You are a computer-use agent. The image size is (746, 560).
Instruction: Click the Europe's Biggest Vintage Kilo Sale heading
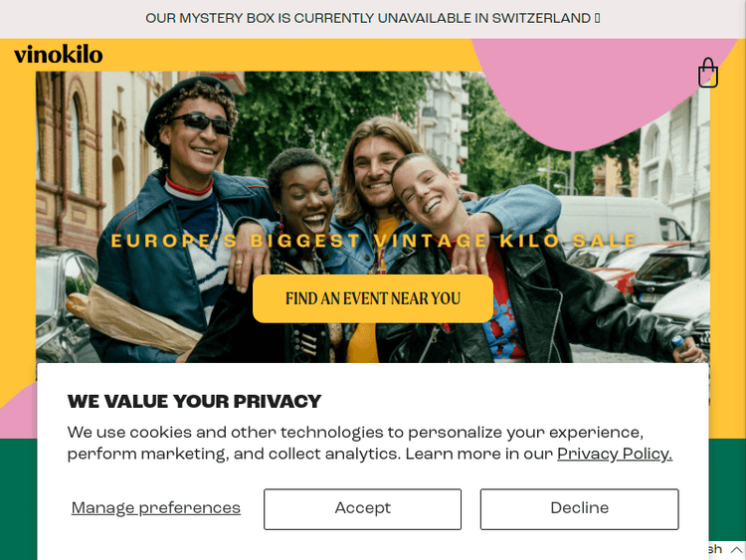373,241
